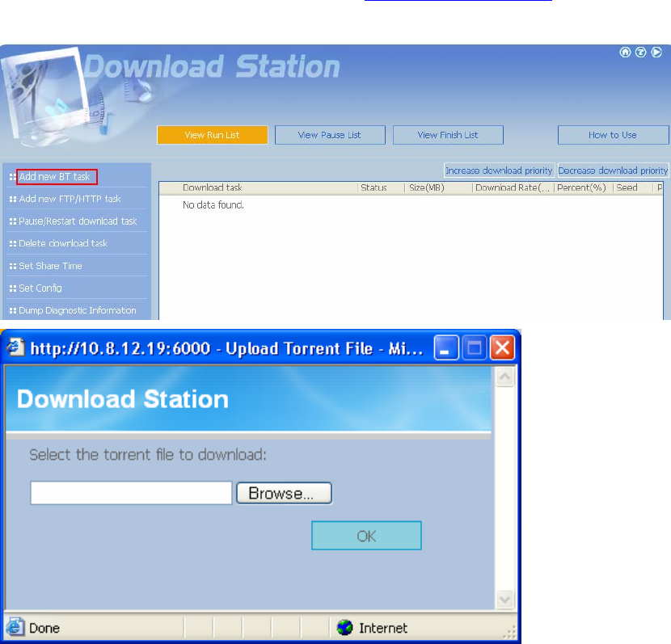Switch to View Pause List
This screenshot has width=671, height=644.
point(330,135)
